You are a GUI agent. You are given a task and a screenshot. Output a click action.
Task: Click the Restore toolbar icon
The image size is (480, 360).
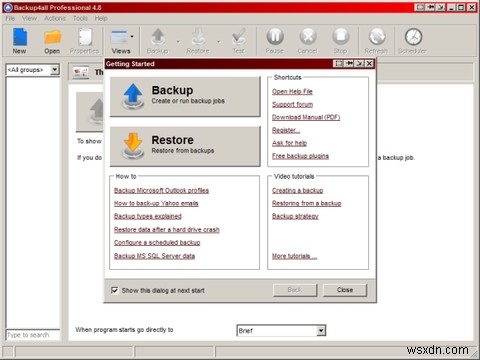[198, 37]
